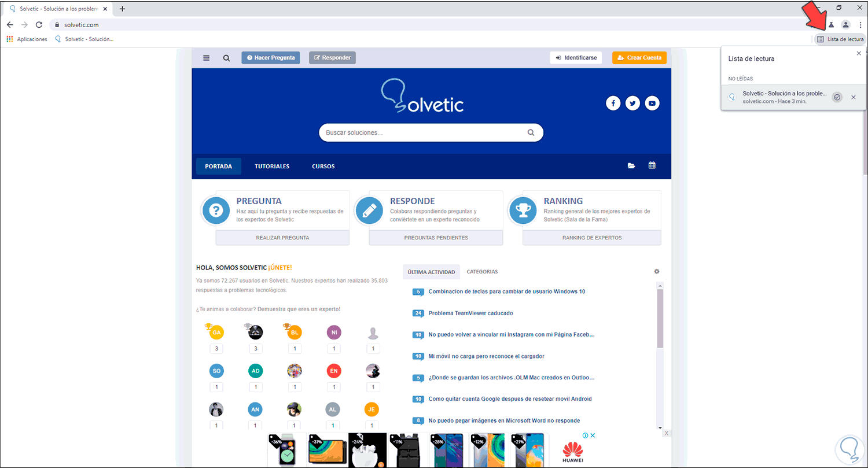Click the trophy Ranking icon

pos(523,210)
